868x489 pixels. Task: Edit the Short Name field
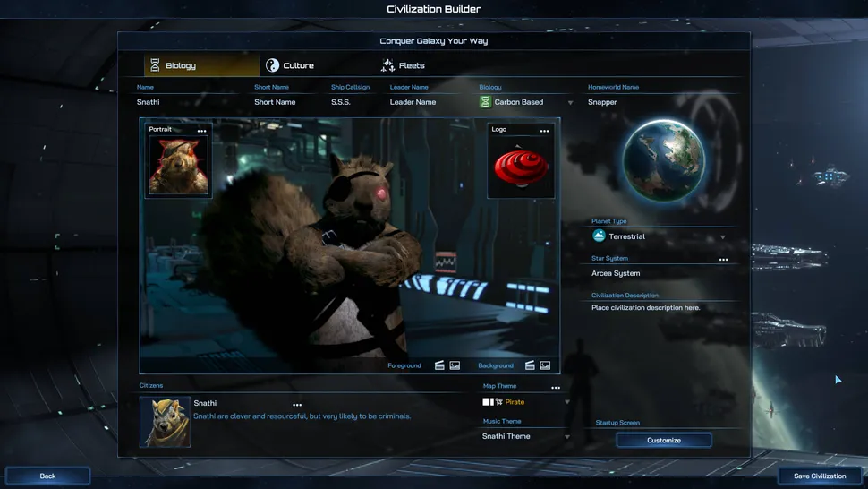pos(288,102)
